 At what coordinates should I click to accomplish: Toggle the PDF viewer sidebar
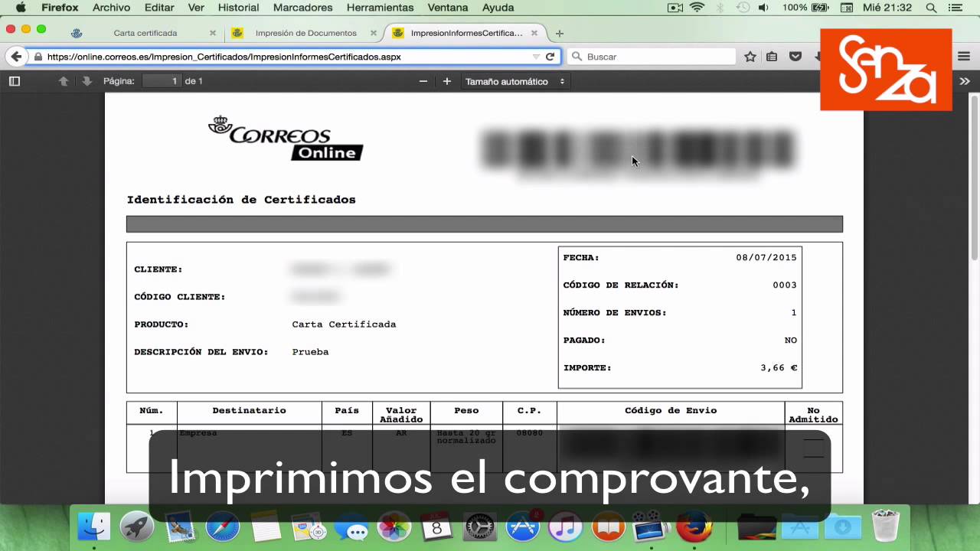click(14, 81)
